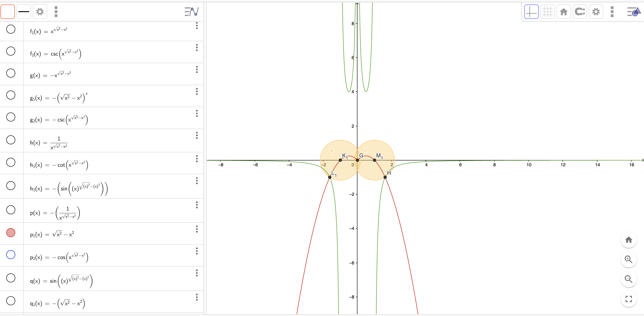644x316 pixels.
Task: Open the three-dot menu for f1(x)
Action: click(197, 26)
